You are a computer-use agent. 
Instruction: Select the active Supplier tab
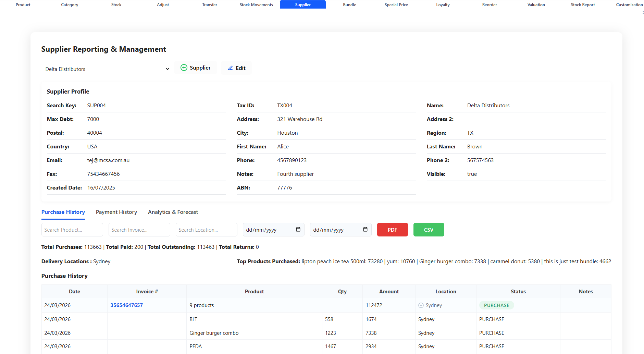[303, 4]
